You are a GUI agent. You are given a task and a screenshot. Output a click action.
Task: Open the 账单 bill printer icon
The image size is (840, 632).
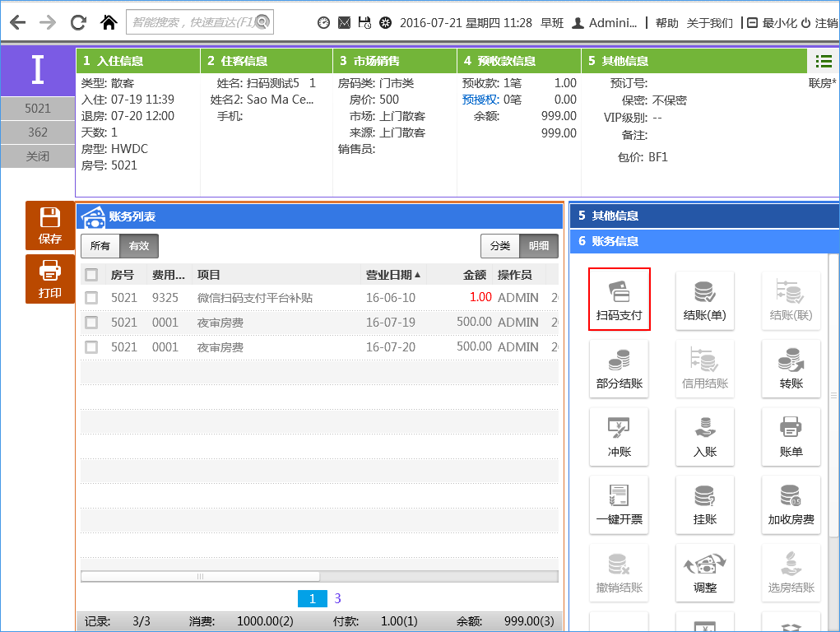(x=791, y=436)
